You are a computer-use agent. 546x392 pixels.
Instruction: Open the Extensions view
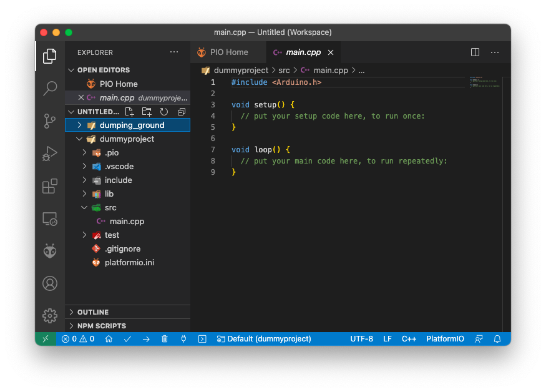50,186
